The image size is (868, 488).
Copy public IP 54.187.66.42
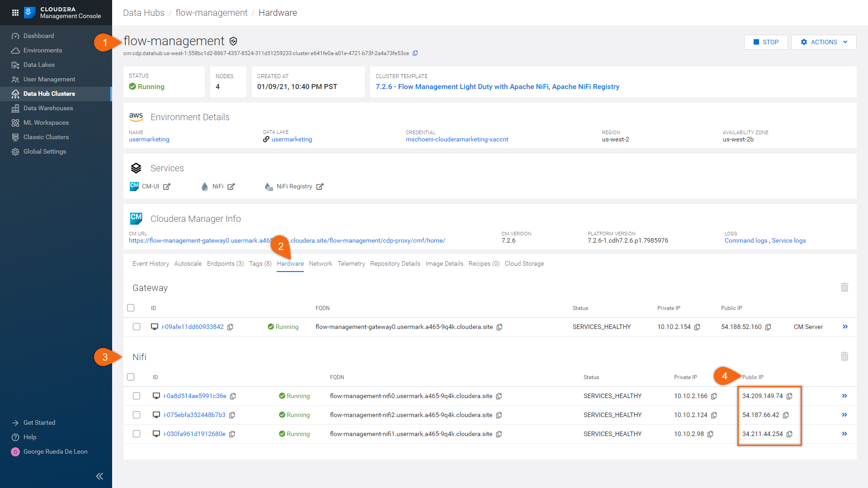tap(786, 415)
